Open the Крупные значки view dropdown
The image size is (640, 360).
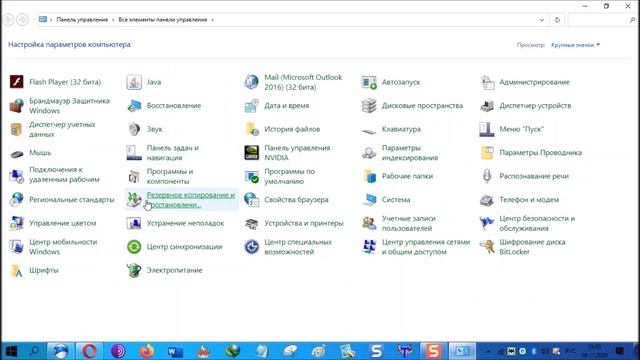coord(576,45)
